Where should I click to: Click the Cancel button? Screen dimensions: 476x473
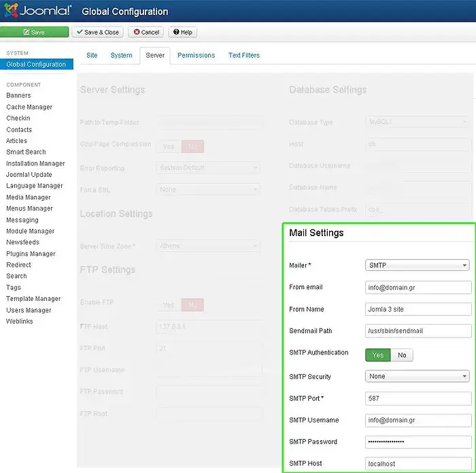[146, 32]
